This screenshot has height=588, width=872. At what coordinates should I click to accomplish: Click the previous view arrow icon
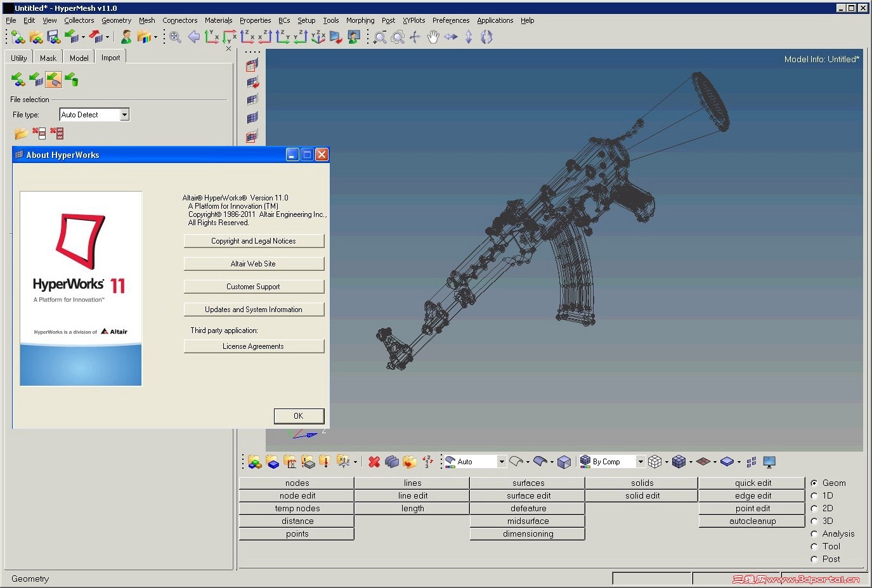click(193, 37)
